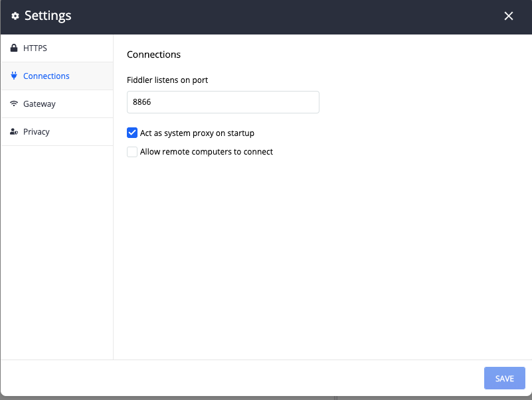Go to the Privacy settings tab
This screenshot has height=400, width=532.
click(37, 132)
